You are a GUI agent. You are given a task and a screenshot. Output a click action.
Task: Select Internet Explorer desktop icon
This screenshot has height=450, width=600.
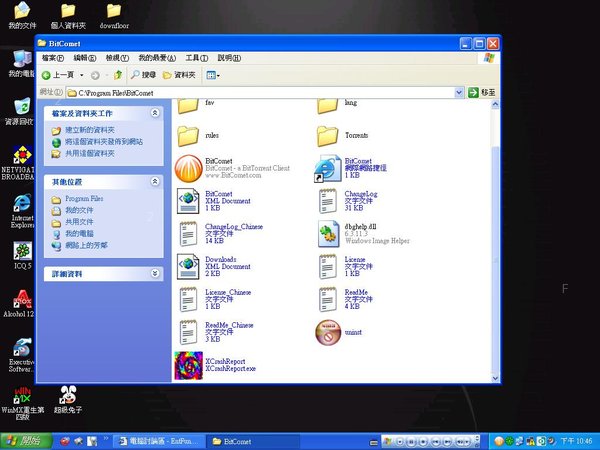22,211
